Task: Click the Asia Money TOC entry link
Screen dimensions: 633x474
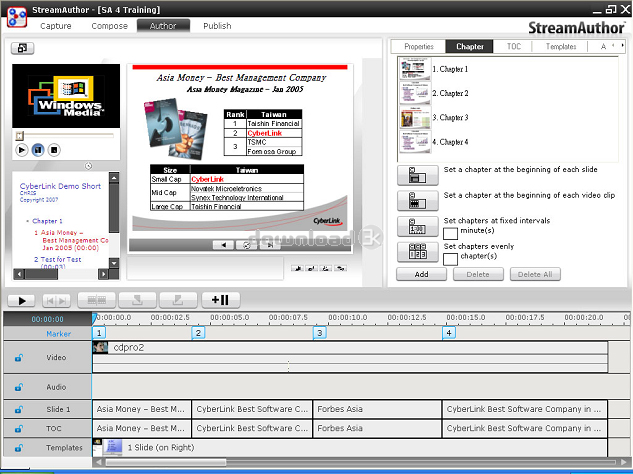Action: tap(73, 240)
